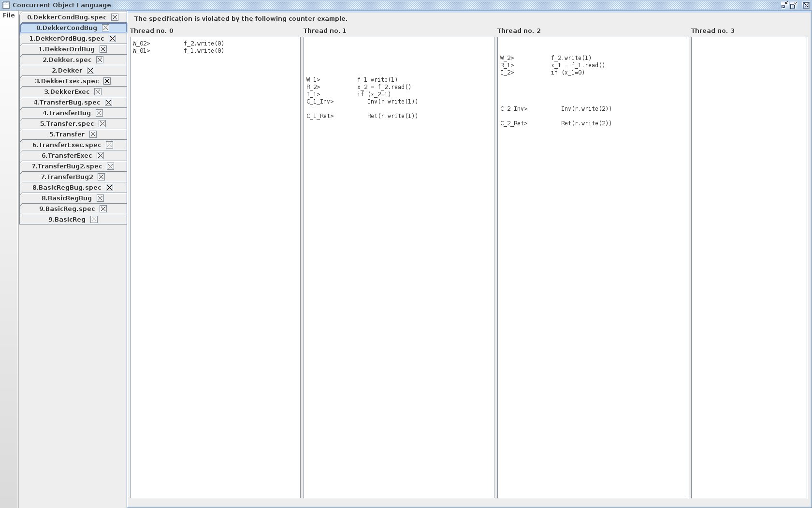The width and height of the screenshot is (812, 508).
Task: Close the 1.DekkerOrdBug.spec tab
Action: pos(112,38)
